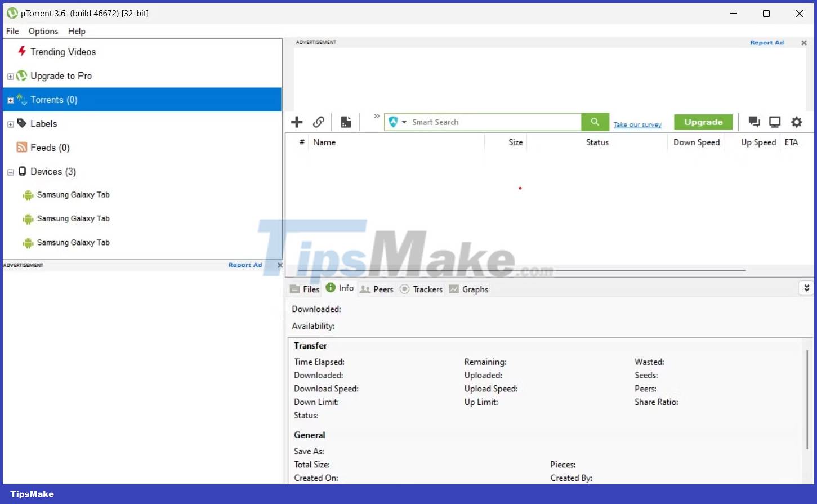Open the Take our survey link
Viewport: 817px width, 504px height.
637,124
